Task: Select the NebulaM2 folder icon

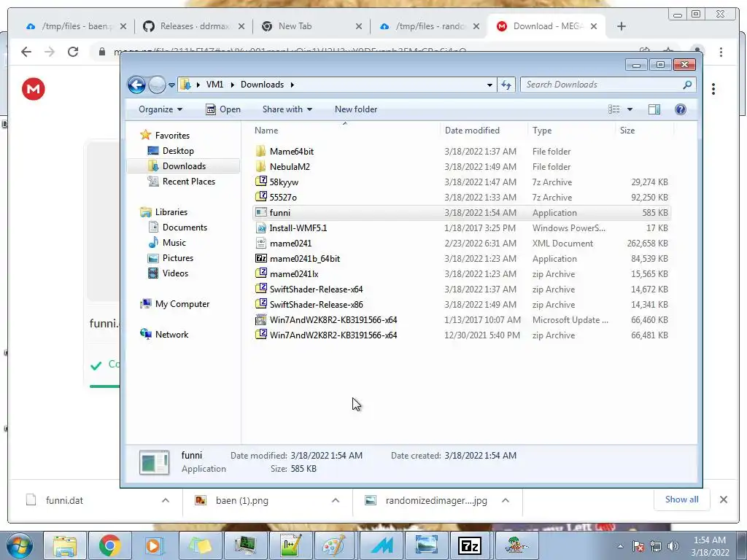Action: pyautogui.click(x=260, y=167)
